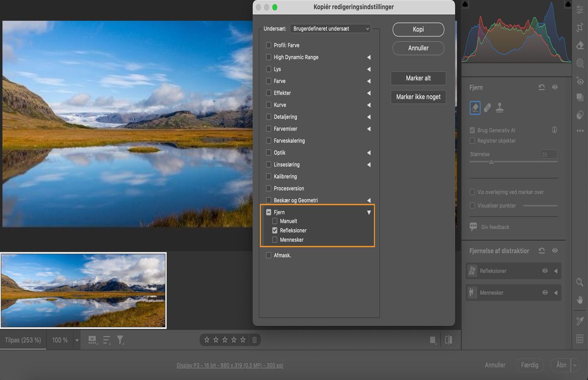The image size is (588, 380).
Task: Toggle the Fjern panel visibility eye
Action: 555,87
